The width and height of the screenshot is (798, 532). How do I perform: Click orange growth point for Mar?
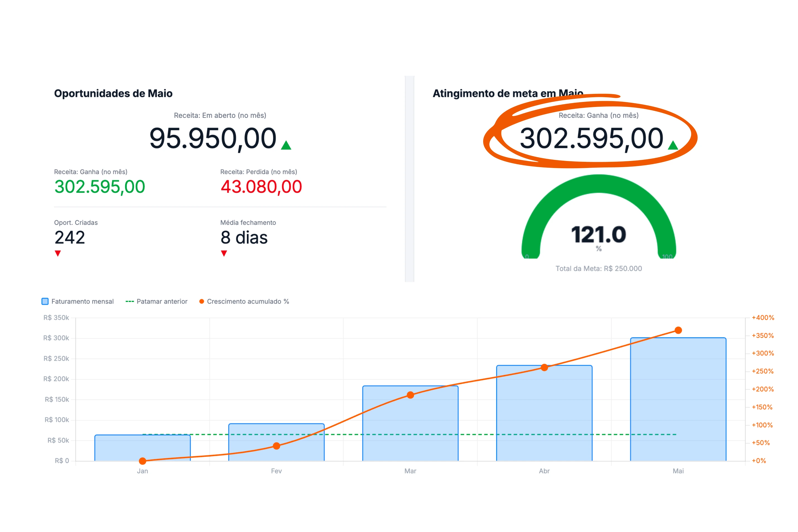click(410, 395)
